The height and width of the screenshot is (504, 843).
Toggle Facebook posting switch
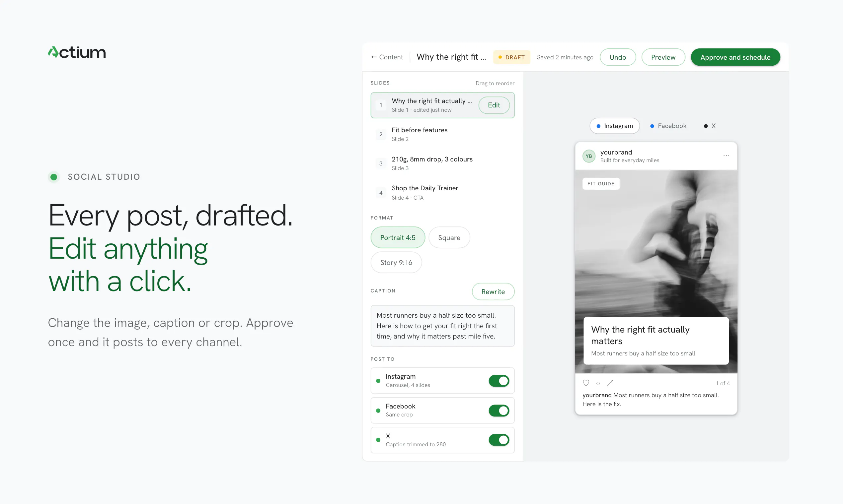point(498,410)
